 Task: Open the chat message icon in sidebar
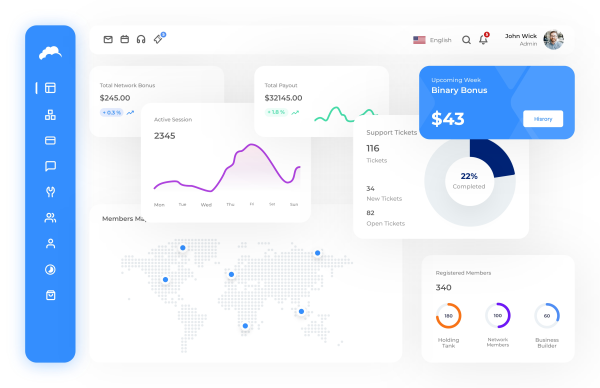tap(51, 166)
